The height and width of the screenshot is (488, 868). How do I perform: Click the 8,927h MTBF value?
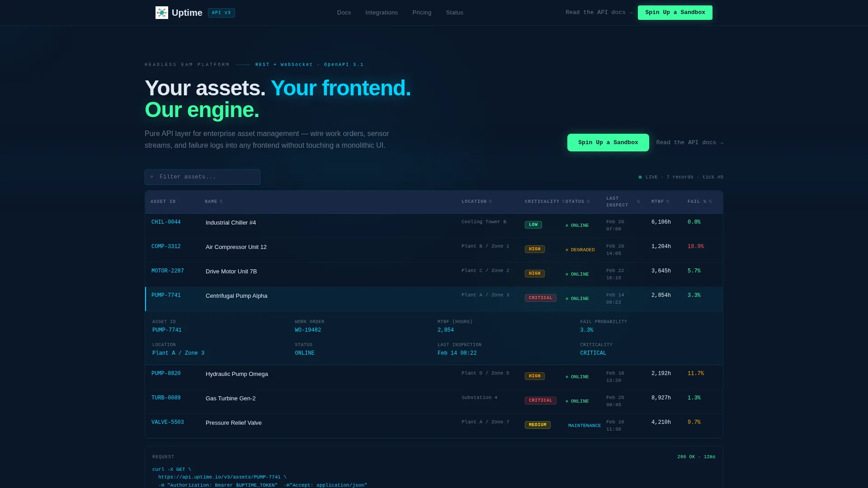pyautogui.click(x=661, y=398)
